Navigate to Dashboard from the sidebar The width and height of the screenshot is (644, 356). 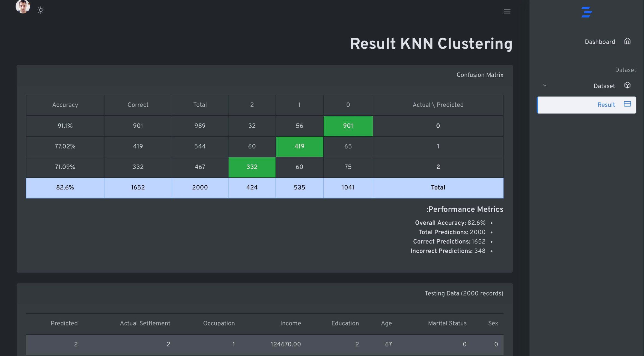600,41
